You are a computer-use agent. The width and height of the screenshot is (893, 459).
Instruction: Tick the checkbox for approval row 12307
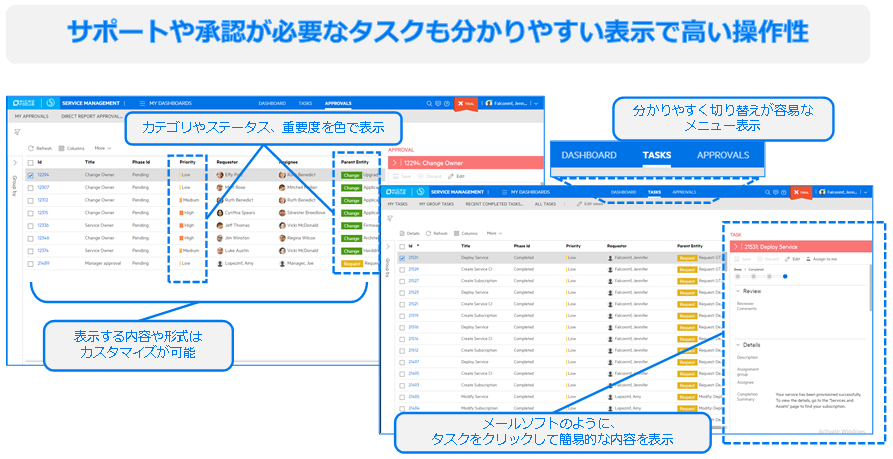click(30, 187)
